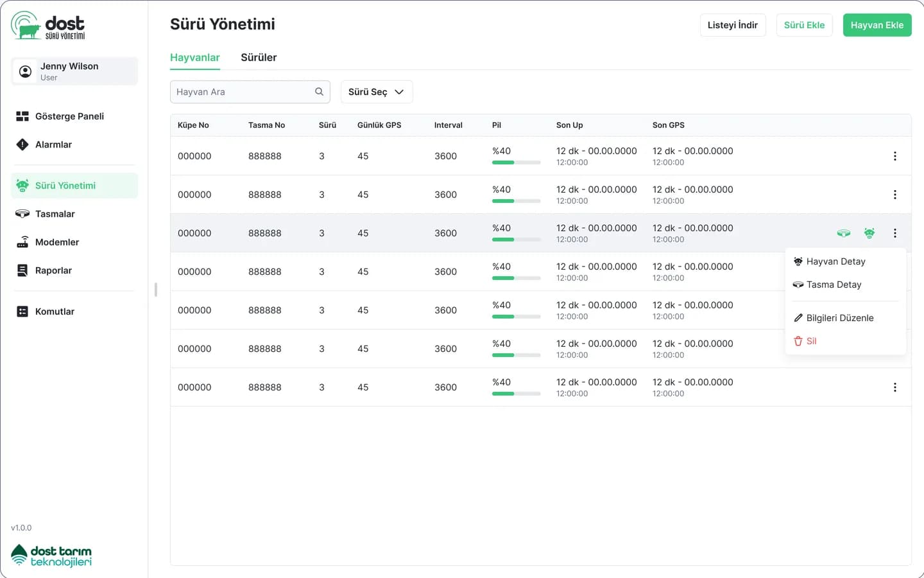Open the first row's three-dot menu
924x578 pixels.
click(x=895, y=156)
